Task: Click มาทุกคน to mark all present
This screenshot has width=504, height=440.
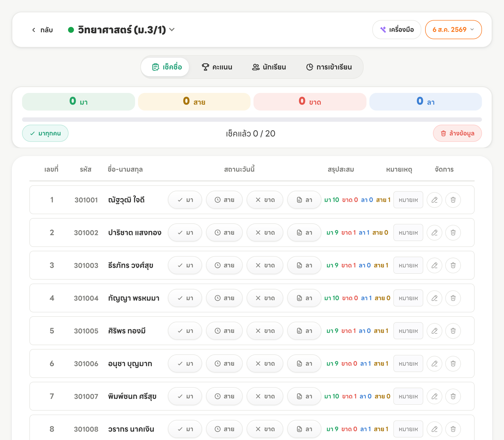Action: pyautogui.click(x=45, y=133)
